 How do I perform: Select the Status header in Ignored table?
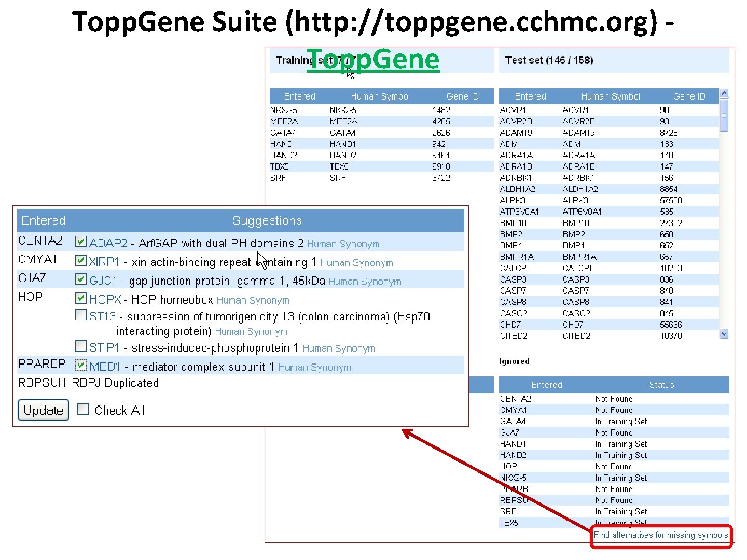[x=661, y=385]
